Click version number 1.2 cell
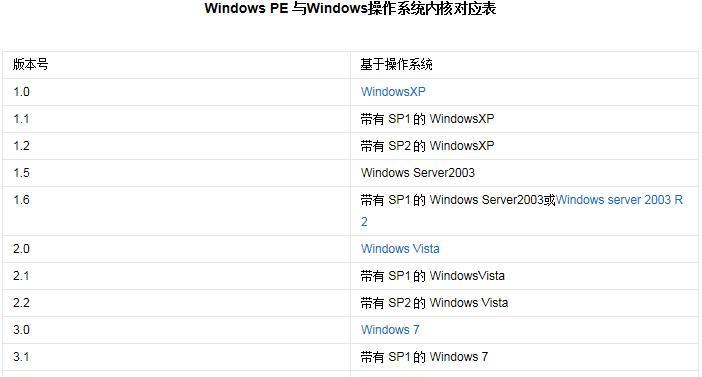 (176, 146)
